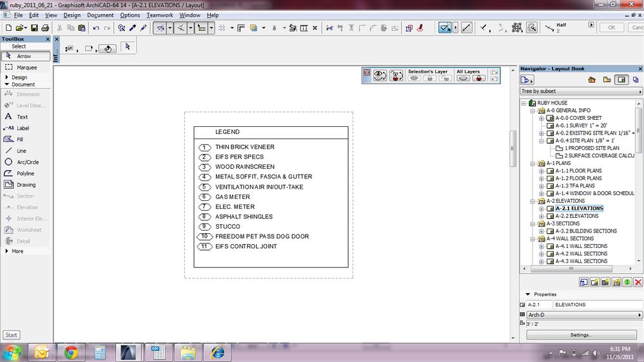Toggle the eye show/hide layers button

pos(380,75)
